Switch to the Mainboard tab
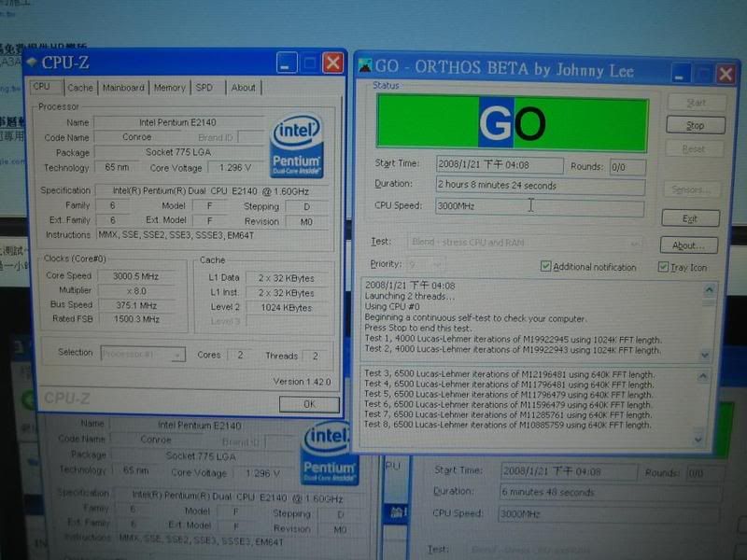 (123, 88)
